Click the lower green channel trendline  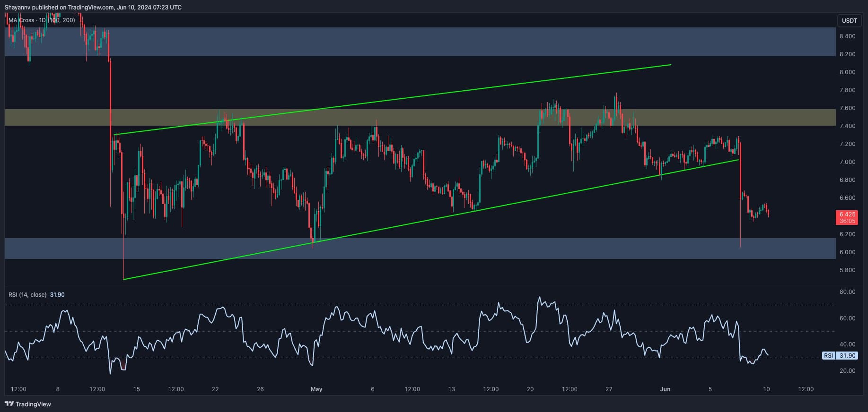click(430, 220)
